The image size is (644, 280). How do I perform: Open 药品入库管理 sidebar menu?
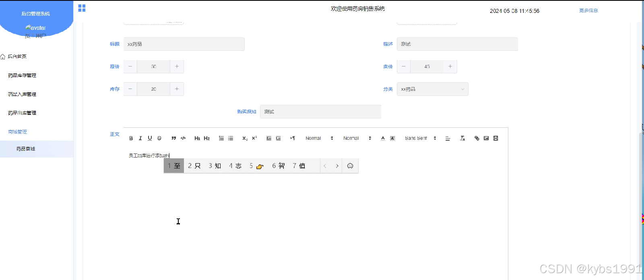point(22,94)
